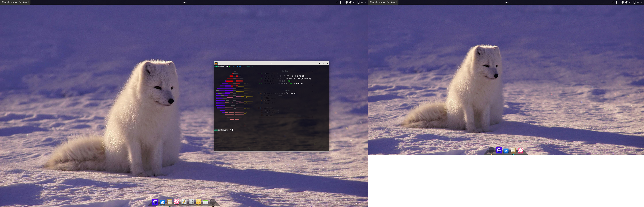Viewport: 644px width, 207px height.
Task: Toggle notifications bell on left monitor panel
Action: tap(340, 2)
